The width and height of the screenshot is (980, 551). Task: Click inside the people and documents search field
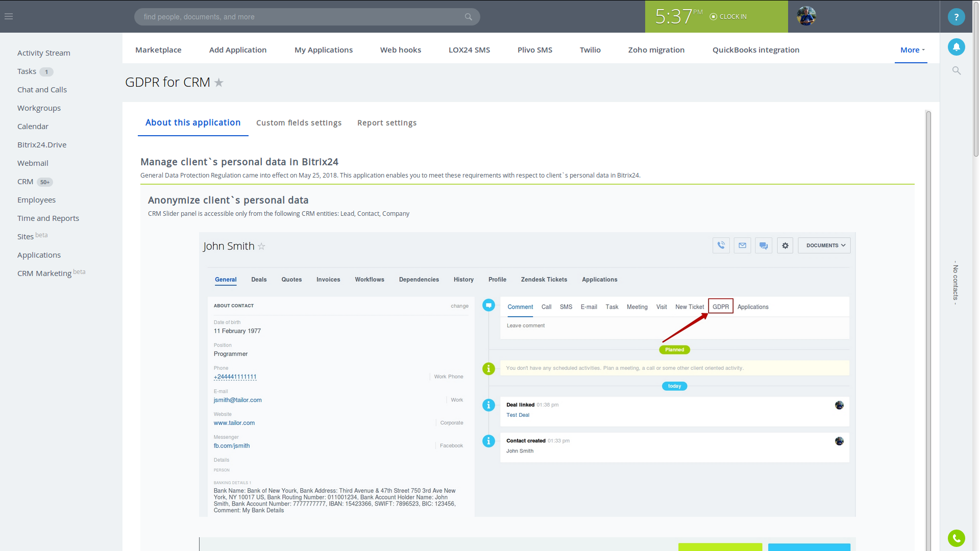coord(306,16)
